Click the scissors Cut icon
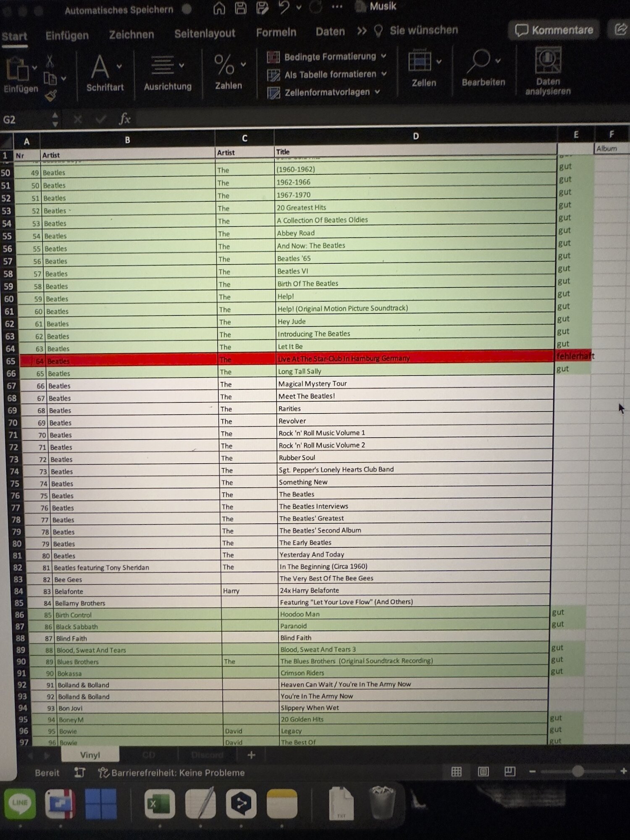The height and width of the screenshot is (840, 630). coord(50,61)
